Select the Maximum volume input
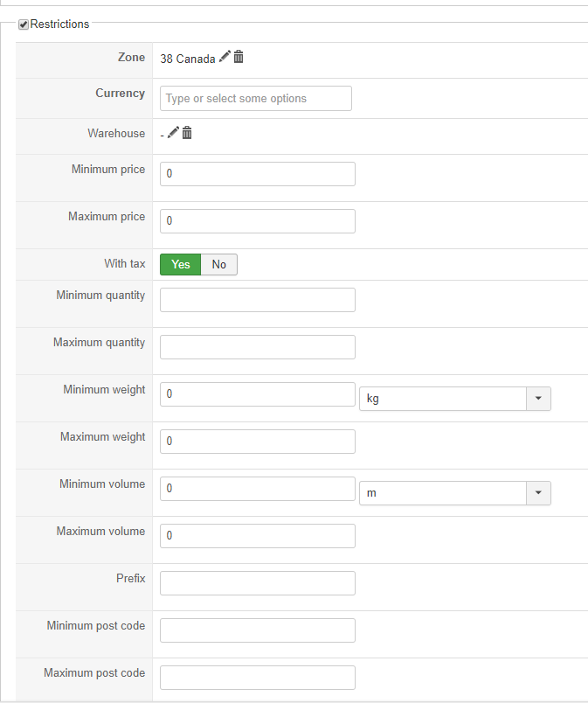Viewport: 588px width, 703px height. click(258, 536)
